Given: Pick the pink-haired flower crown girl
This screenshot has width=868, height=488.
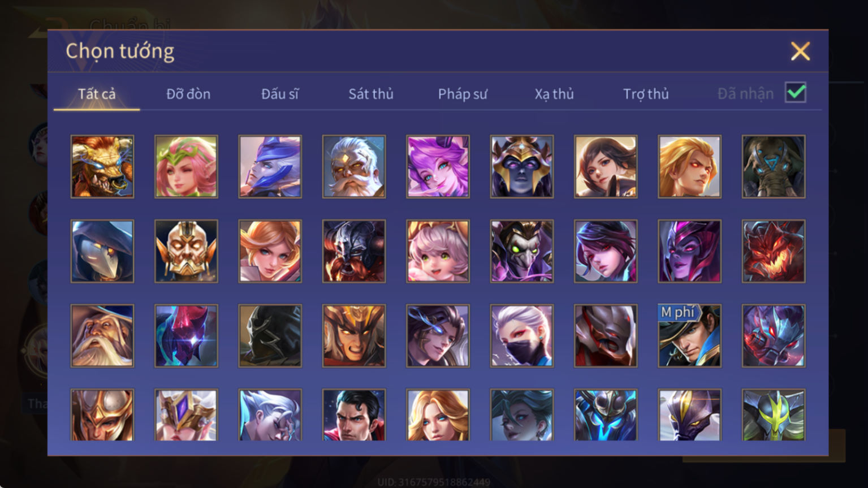Looking at the screenshot, I should tap(186, 166).
